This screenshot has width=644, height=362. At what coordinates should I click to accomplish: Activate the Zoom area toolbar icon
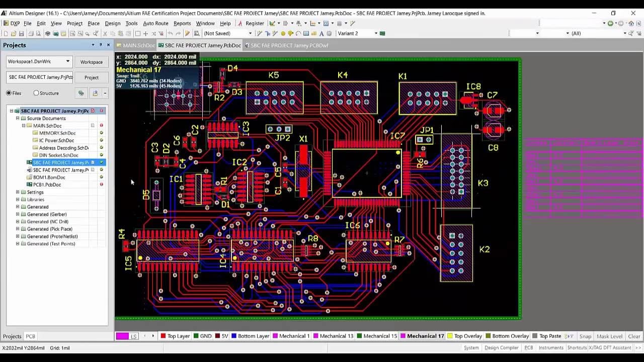pos(87,33)
